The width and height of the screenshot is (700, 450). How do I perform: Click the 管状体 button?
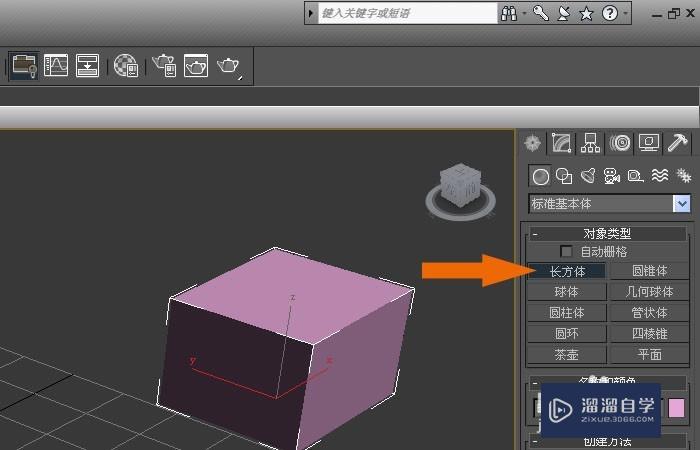[x=650, y=313]
